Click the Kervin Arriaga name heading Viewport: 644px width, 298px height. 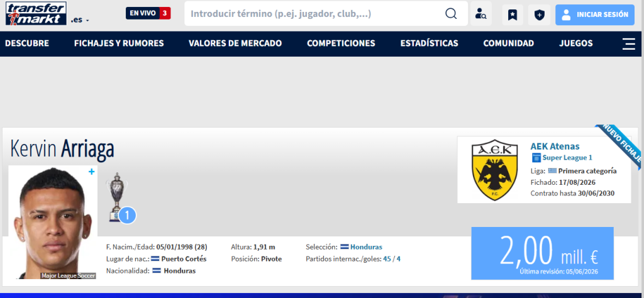62,149
